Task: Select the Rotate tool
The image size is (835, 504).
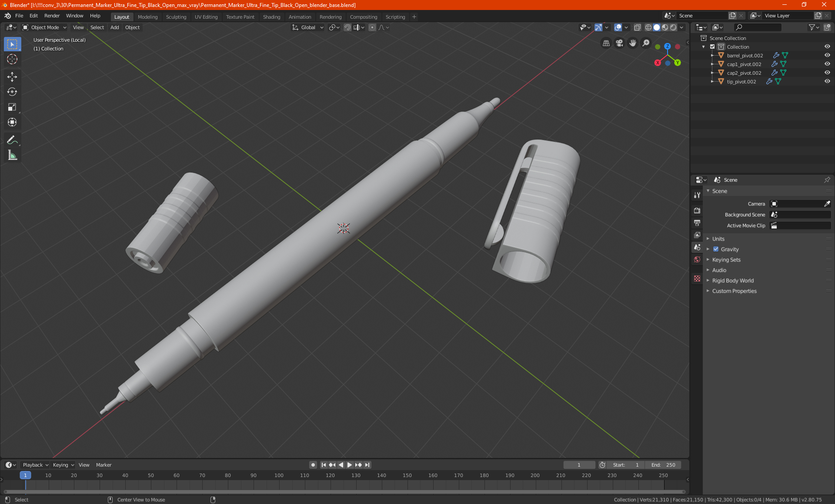Action: (12, 92)
